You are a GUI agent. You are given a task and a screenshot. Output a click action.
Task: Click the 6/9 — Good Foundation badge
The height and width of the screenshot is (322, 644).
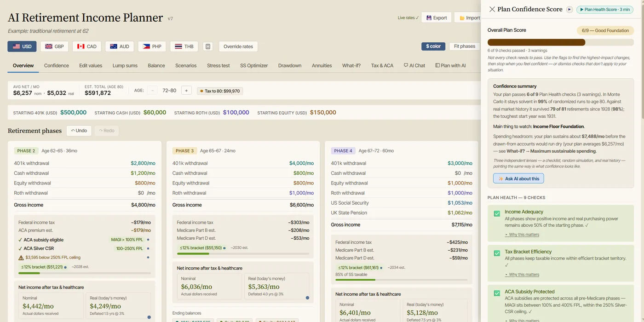(x=605, y=30)
